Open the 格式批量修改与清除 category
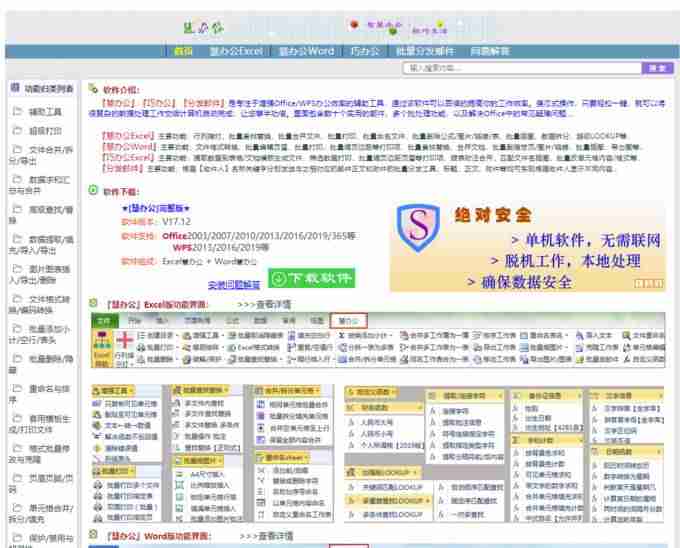The height and width of the screenshot is (548, 680). 40,454
